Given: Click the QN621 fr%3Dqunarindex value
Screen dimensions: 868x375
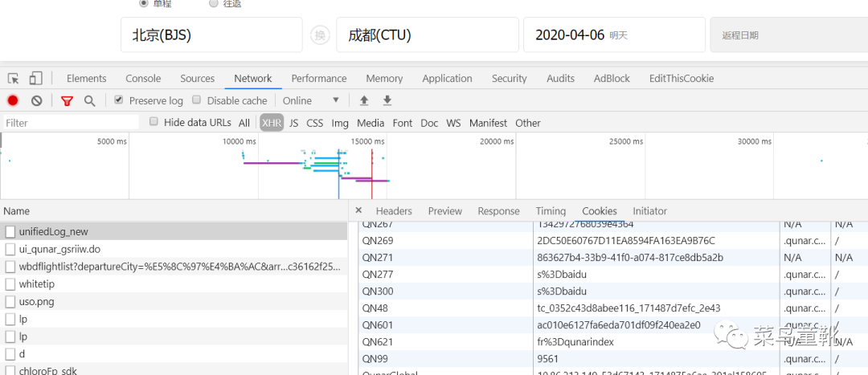Looking at the screenshot, I should tap(575, 342).
